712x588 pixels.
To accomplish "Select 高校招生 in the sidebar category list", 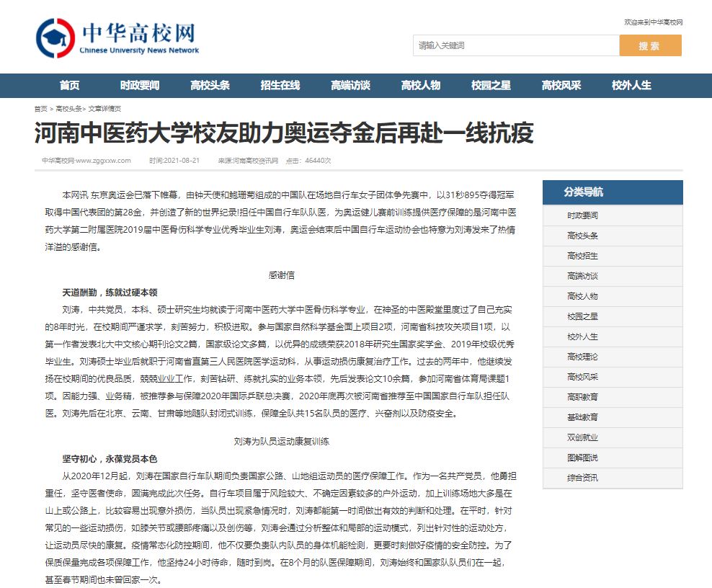I will coord(582,256).
